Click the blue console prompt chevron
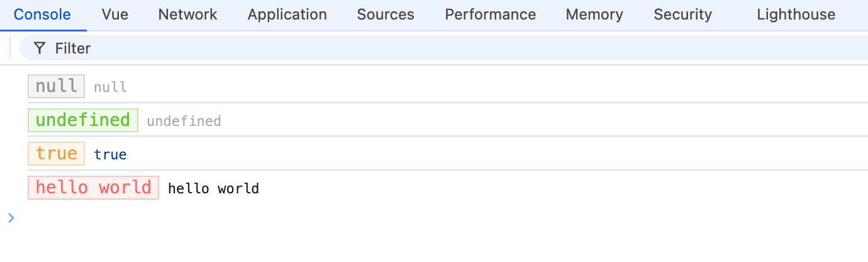868x262 pixels. click(11, 218)
